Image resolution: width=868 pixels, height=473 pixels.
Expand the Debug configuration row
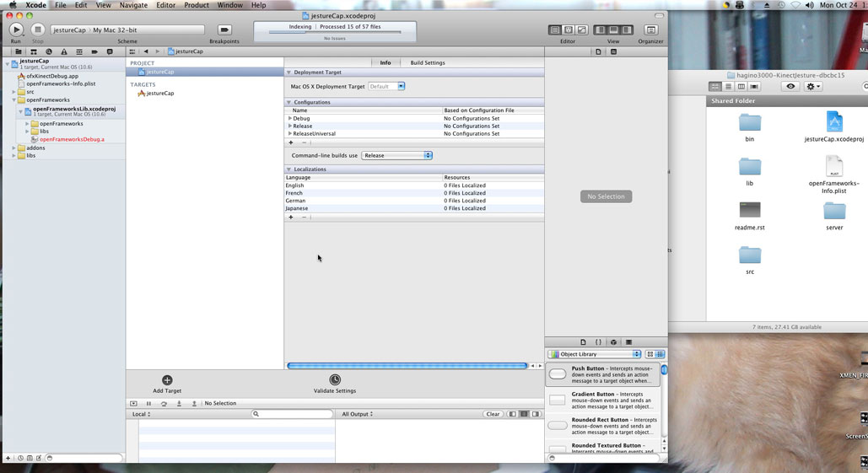(x=289, y=118)
